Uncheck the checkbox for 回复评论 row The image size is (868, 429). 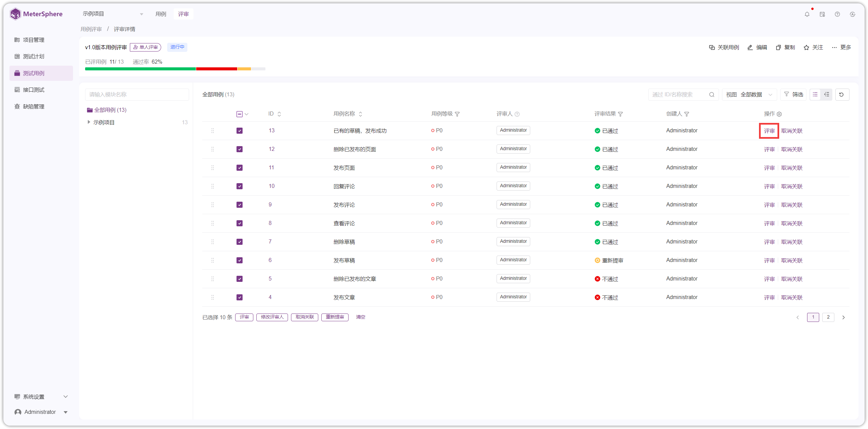coord(240,186)
